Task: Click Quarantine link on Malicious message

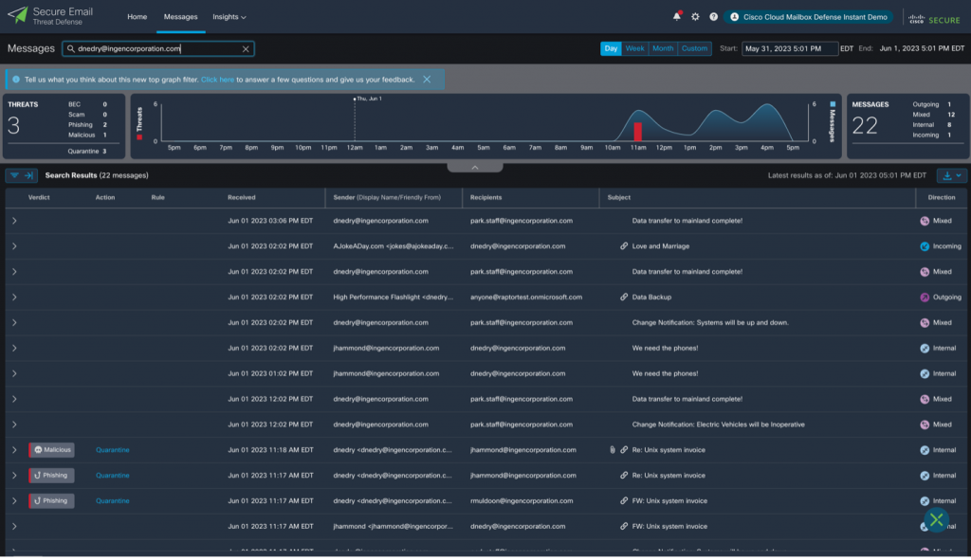Action: [x=112, y=450]
